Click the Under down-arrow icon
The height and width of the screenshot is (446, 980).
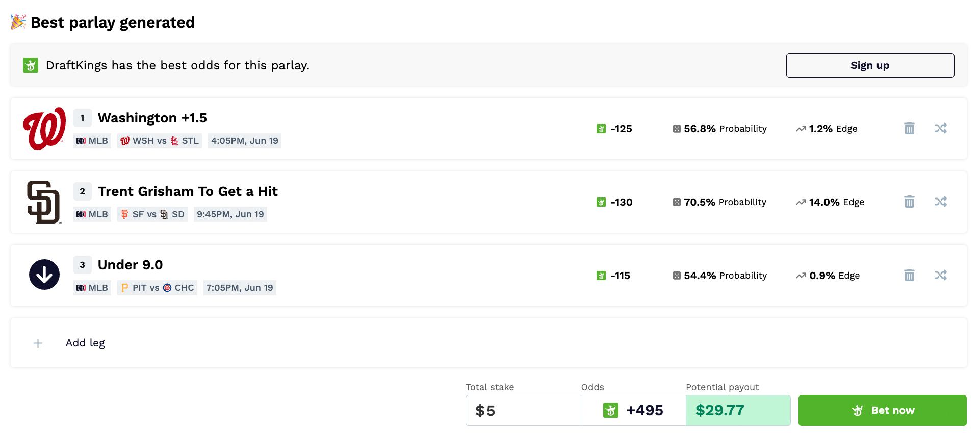[44, 275]
